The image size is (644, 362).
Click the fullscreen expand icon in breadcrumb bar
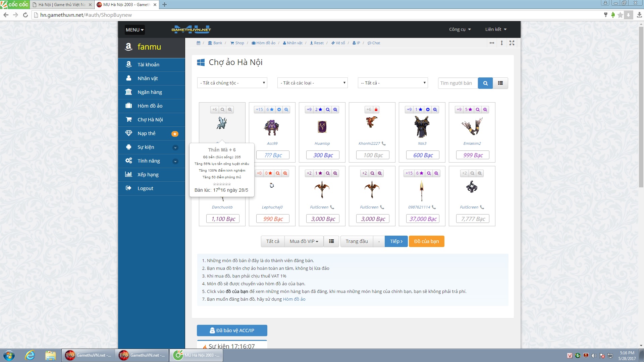[x=512, y=43]
